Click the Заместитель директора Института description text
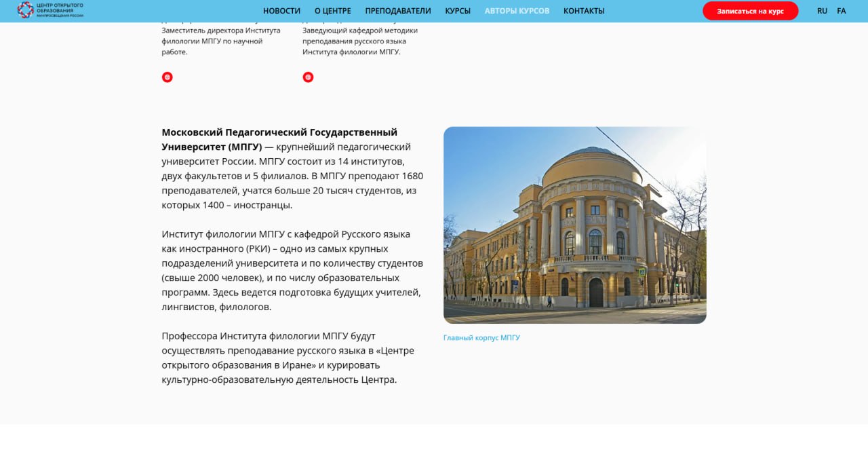Image resolution: width=868 pixels, height=450 pixels. (x=221, y=41)
